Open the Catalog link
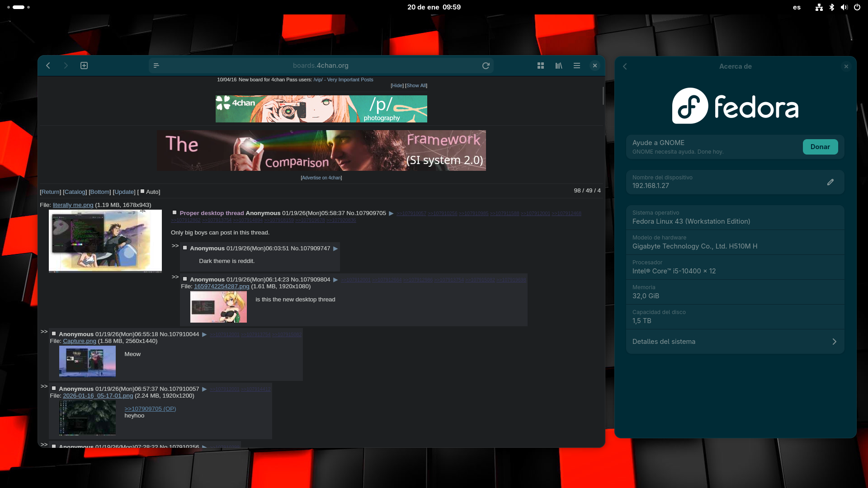Image resolution: width=868 pixels, height=488 pixels. (75, 192)
